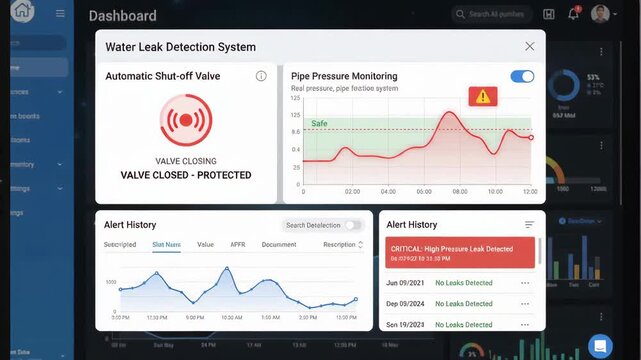Open options for Sen 19/2023 row

point(525,325)
